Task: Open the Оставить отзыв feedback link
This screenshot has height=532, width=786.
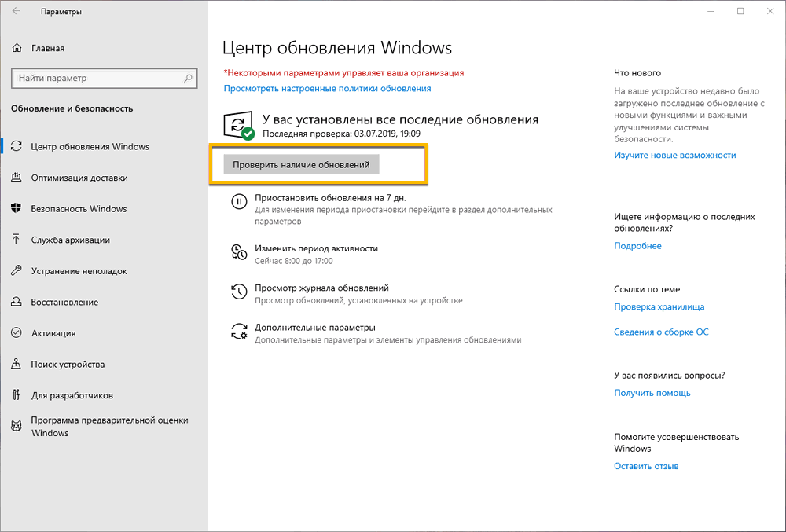Action: pos(645,466)
